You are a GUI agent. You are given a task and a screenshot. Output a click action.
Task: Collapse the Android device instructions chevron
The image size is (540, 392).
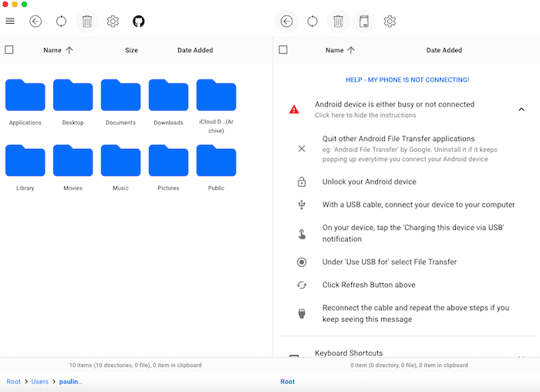(x=521, y=110)
